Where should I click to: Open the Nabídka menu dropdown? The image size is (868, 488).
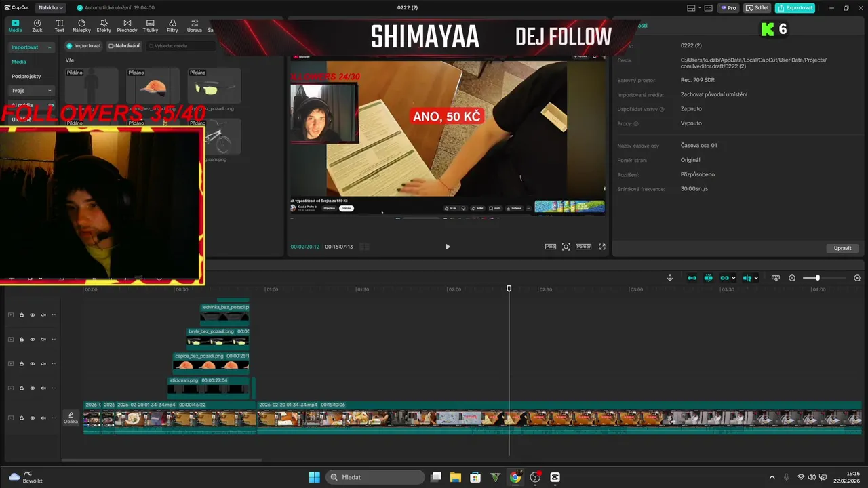(x=50, y=8)
